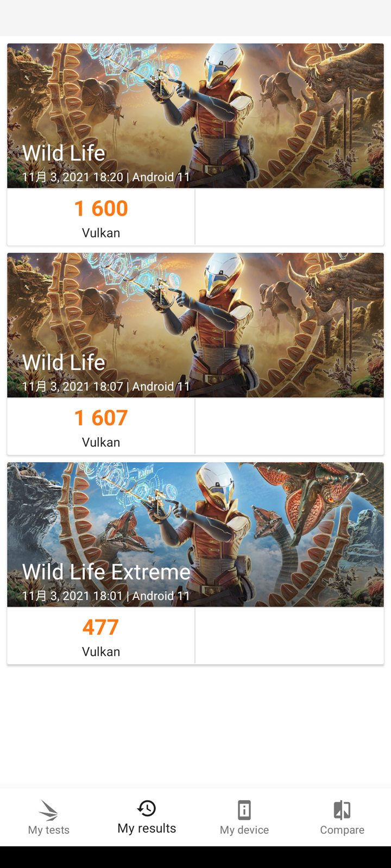Click the 18:07 Android 11 date line
This screenshot has height=868, width=391.
point(106,386)
